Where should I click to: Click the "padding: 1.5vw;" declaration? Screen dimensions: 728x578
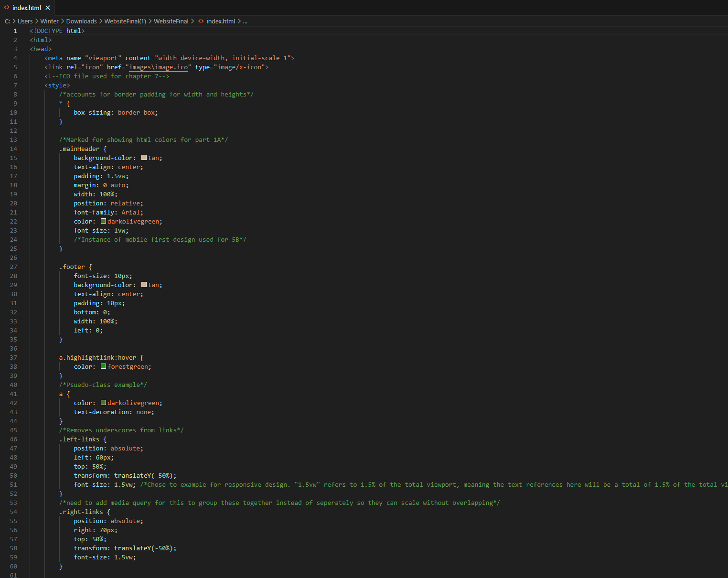[x=101, y=176]
